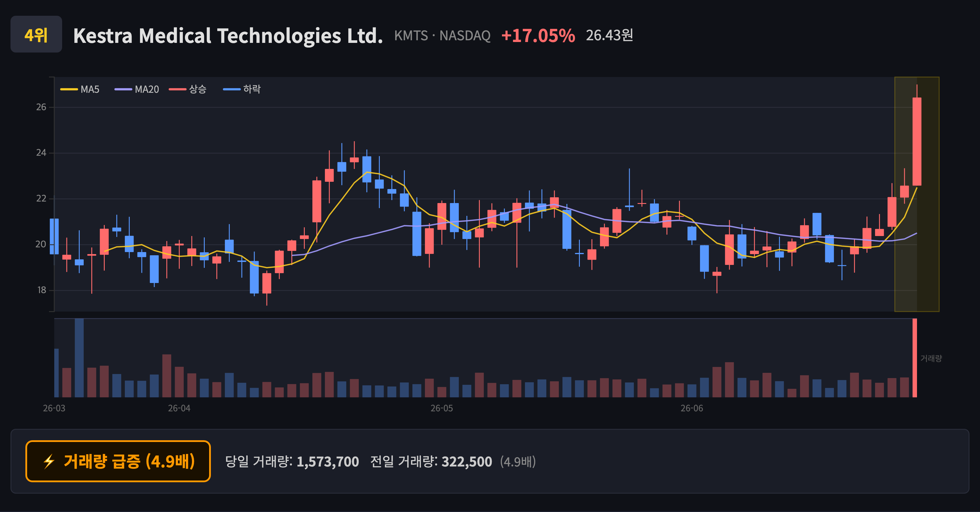Click the 1,573,700 volume value
This screenshot has width=980, height=512.
328,462
